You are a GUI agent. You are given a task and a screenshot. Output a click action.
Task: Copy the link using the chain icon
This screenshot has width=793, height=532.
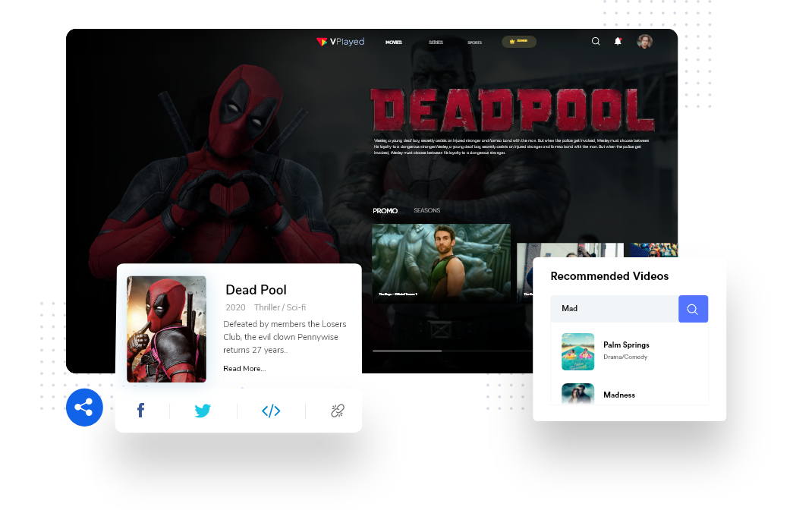338,411
